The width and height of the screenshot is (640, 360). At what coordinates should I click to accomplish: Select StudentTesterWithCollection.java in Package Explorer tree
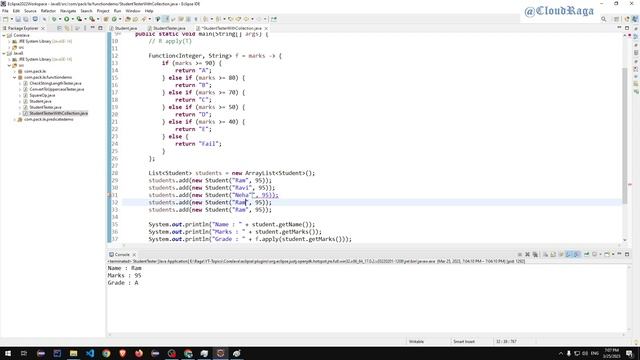click(x=58, y=113)
